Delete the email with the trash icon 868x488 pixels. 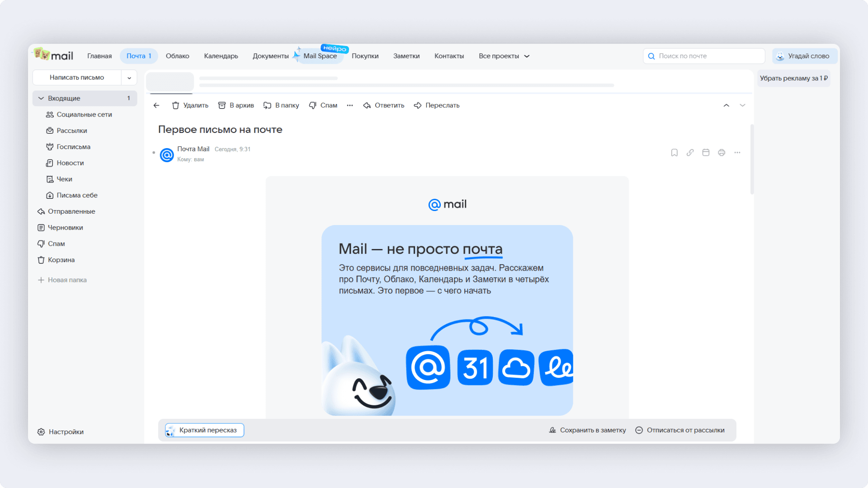click(x=190, y=105)
